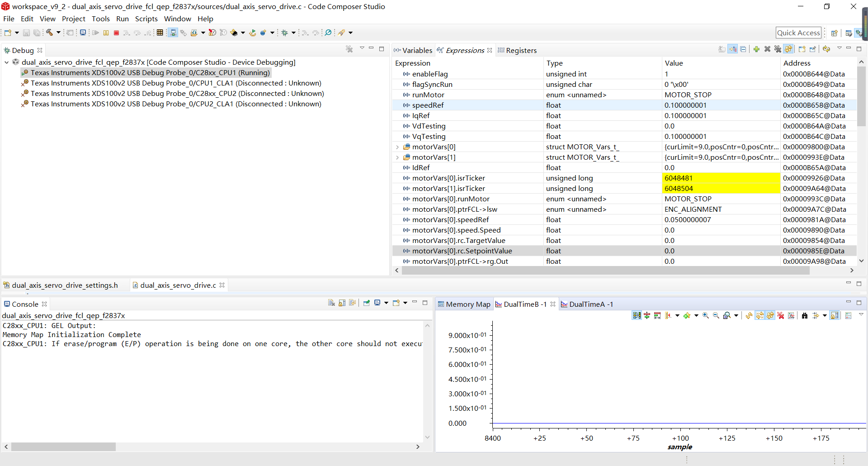
Task: Click the Value column header
Action: pyautogui.click(x=721, y=63)
